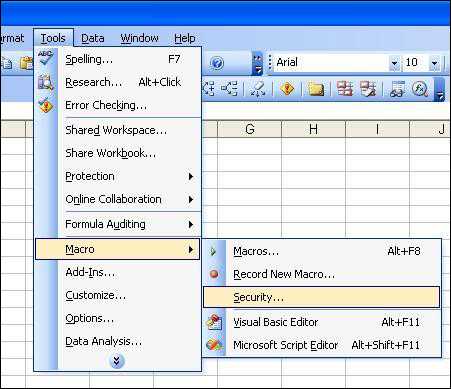
Task: Expand full Tools menu with bottom chevron
Action: (117, 361)
